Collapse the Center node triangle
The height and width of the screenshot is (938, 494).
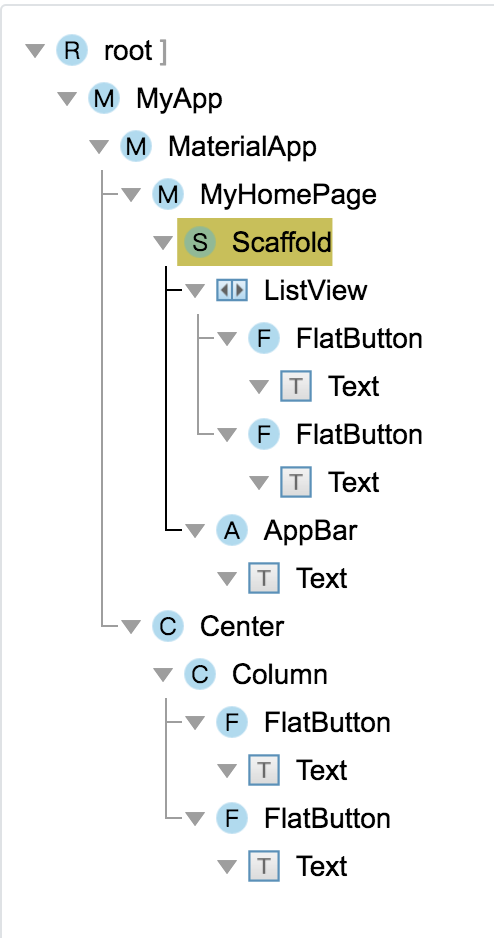(131, 627)
